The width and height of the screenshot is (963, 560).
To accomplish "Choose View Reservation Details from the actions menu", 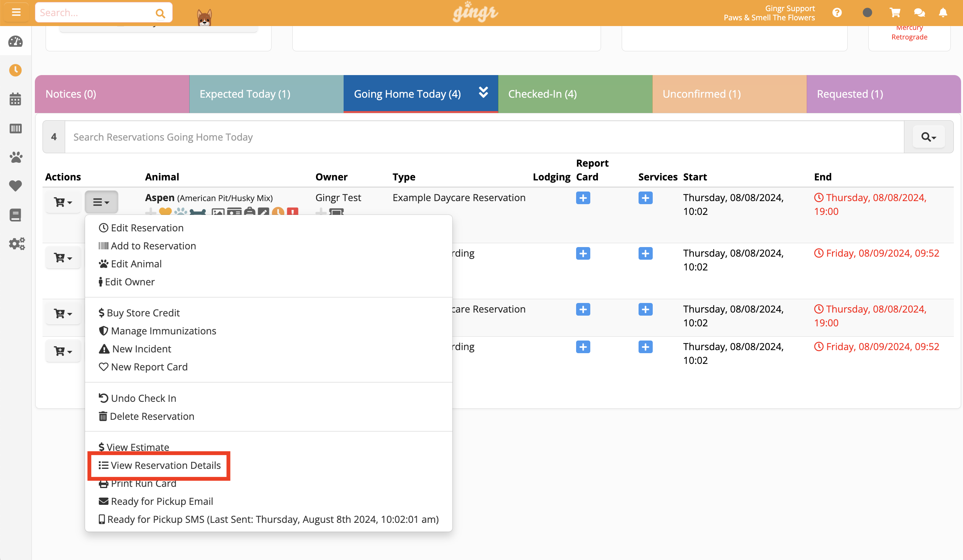I will [165, 465].
